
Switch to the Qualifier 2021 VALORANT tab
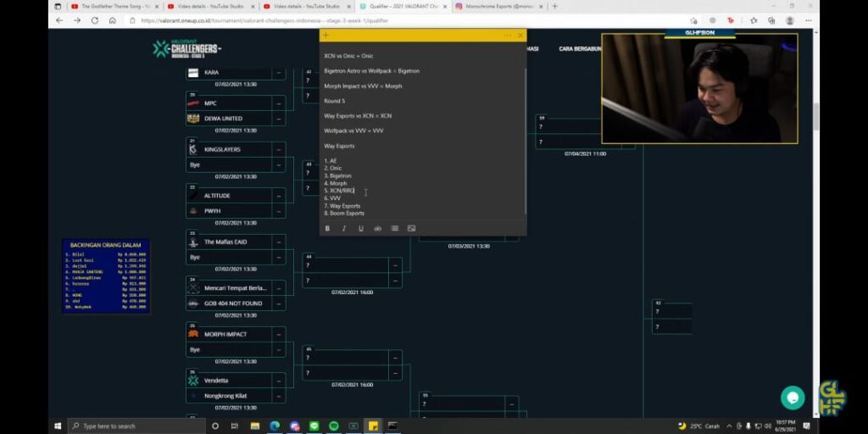click(x=404, y=6)
